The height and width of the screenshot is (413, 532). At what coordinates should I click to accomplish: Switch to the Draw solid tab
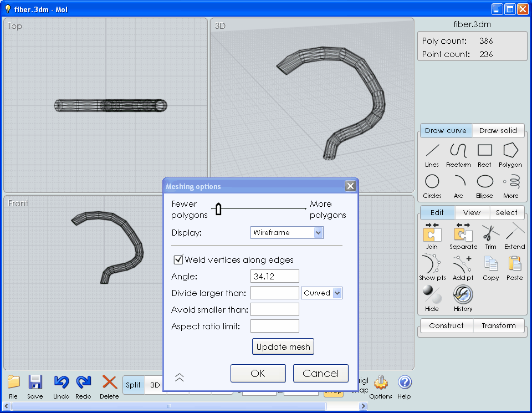498,131
